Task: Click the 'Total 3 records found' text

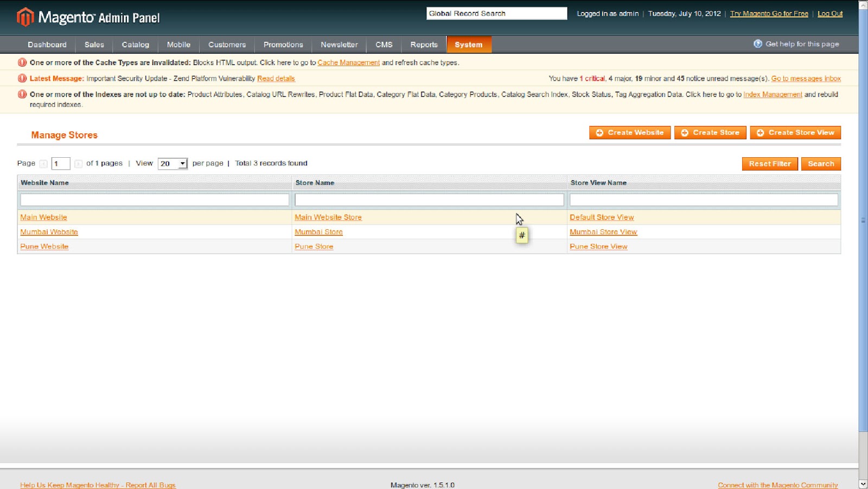Action: [271, 163]
